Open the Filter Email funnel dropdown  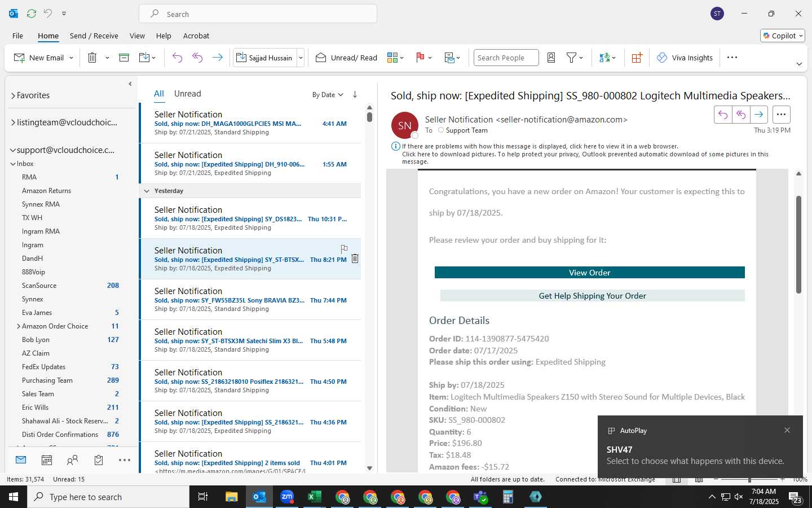[575, 58]
